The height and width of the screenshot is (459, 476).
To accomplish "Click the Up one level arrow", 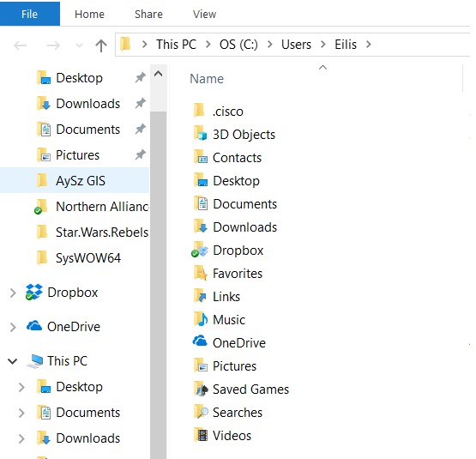I will [101, 45].
